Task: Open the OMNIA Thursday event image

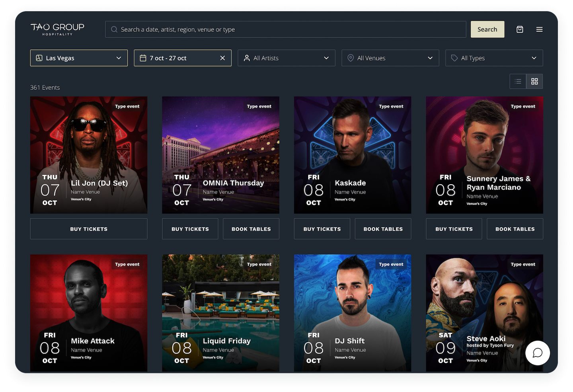Action: (x=220, y=155)
